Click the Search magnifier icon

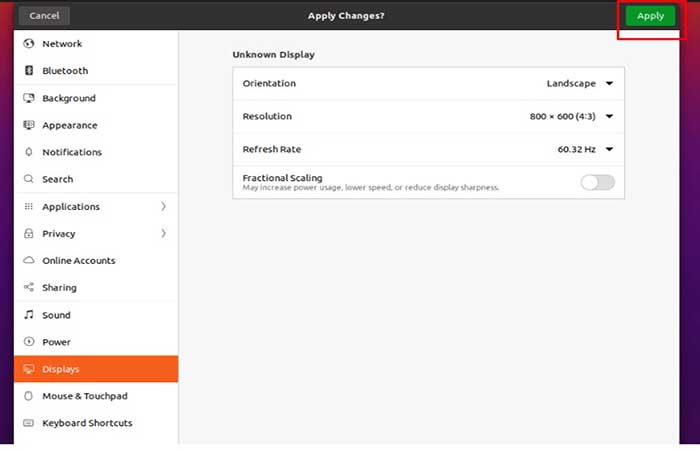29,179
